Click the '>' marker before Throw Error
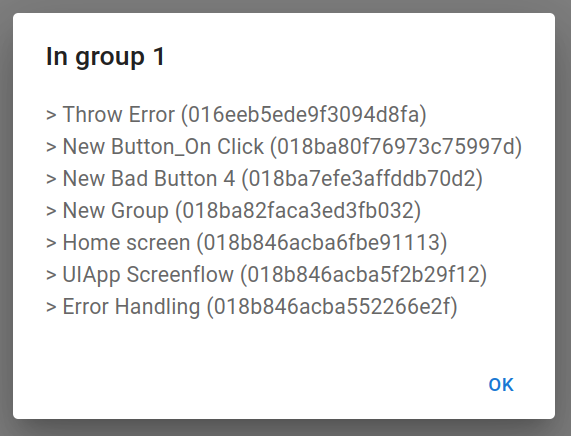This screenshot has height=436, width=571. pos(51,115)
